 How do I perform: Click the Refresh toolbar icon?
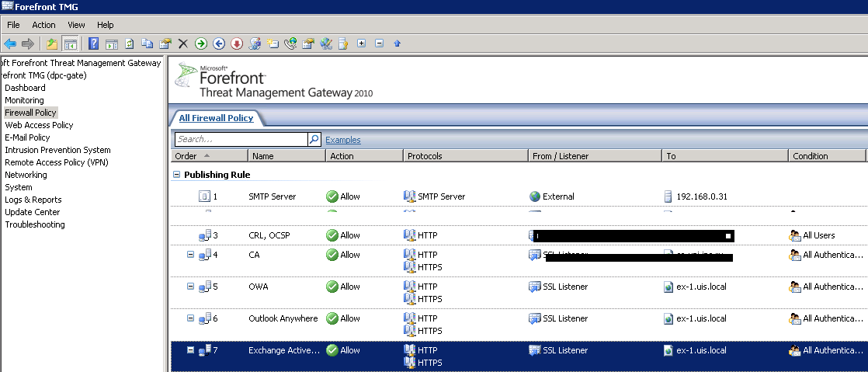pyautogui.click(x=130, y=43)
